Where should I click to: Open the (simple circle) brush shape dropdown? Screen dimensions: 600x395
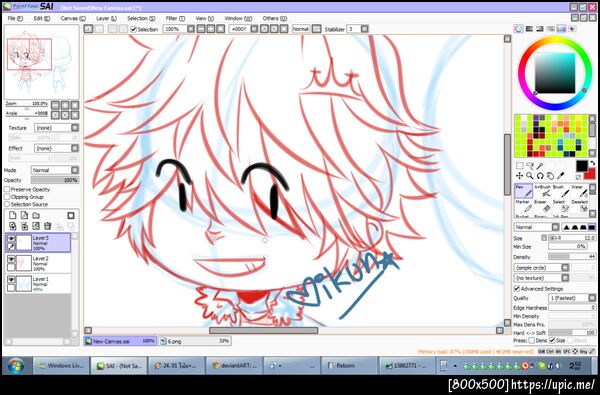[541, 268]
